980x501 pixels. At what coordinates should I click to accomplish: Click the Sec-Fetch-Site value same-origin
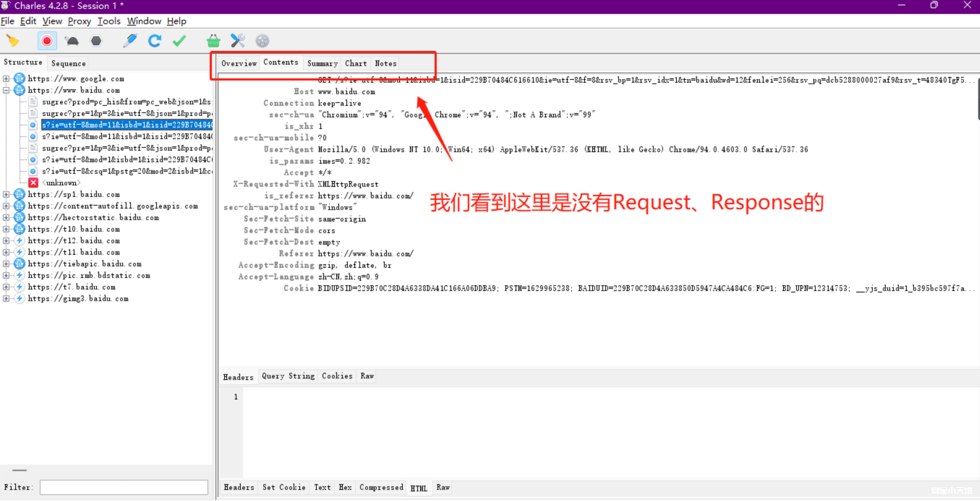point(342,219)
